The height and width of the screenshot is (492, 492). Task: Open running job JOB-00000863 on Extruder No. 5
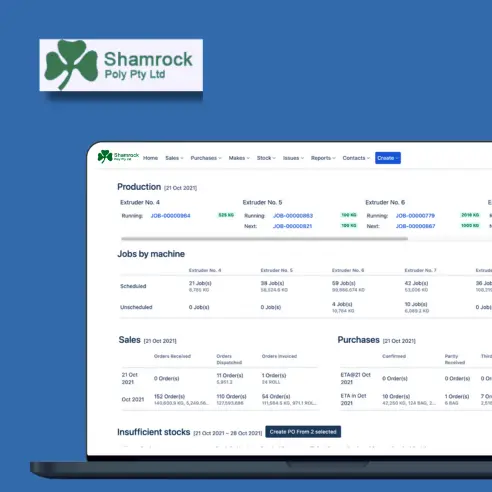pos(293,216)
